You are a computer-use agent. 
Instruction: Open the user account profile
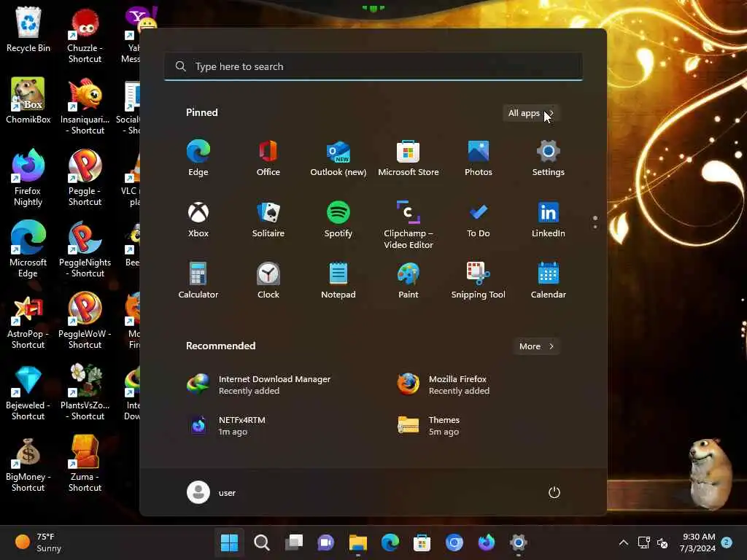click(212, 492)
